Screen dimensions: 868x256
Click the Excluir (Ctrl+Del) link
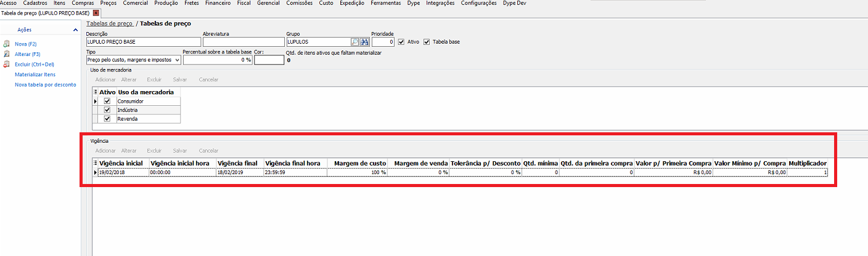coord(35,64)
